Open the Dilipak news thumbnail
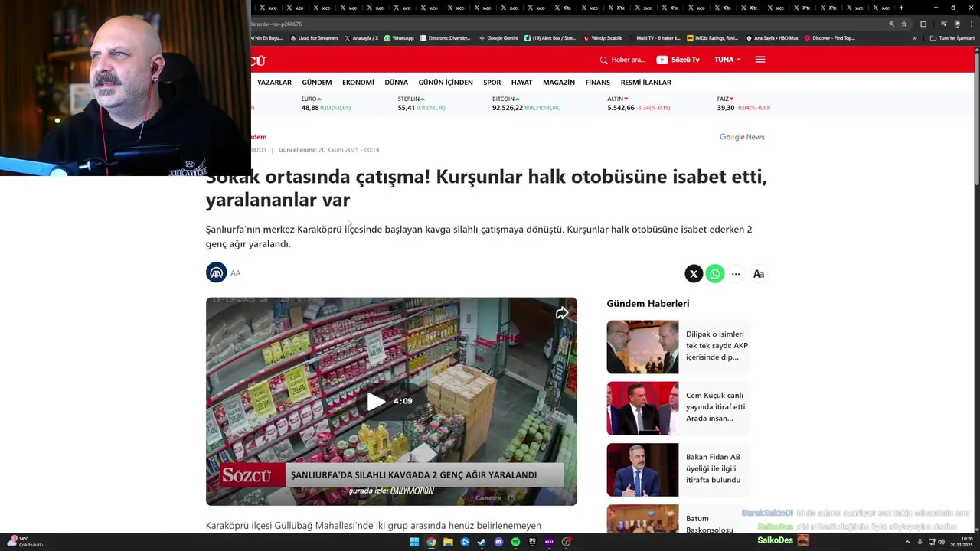The width and height of the screenshot is (980, 551). [642, 347]
